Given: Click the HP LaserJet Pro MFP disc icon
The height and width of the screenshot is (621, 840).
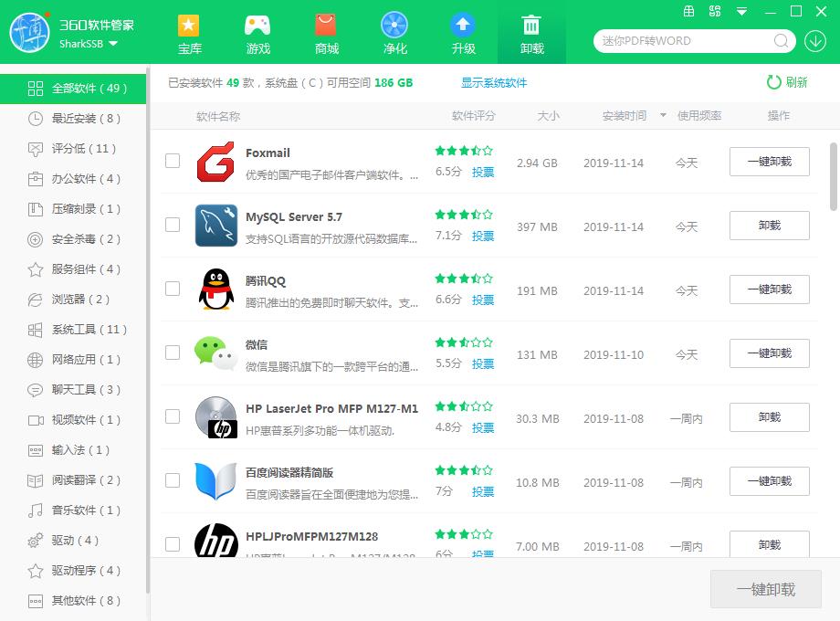Looking at the screenshot, I should click(215, 416).
